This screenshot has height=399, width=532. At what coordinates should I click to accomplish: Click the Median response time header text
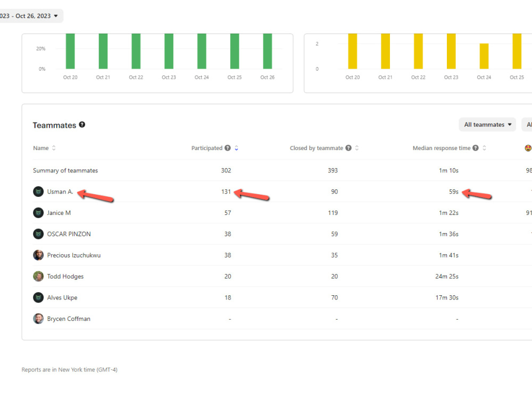[442, 148]
